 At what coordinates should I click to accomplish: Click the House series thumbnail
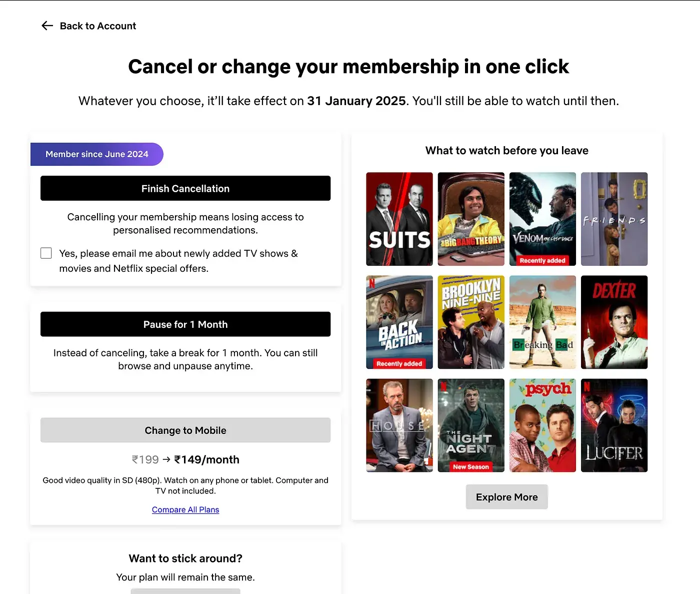coord(399,425)
